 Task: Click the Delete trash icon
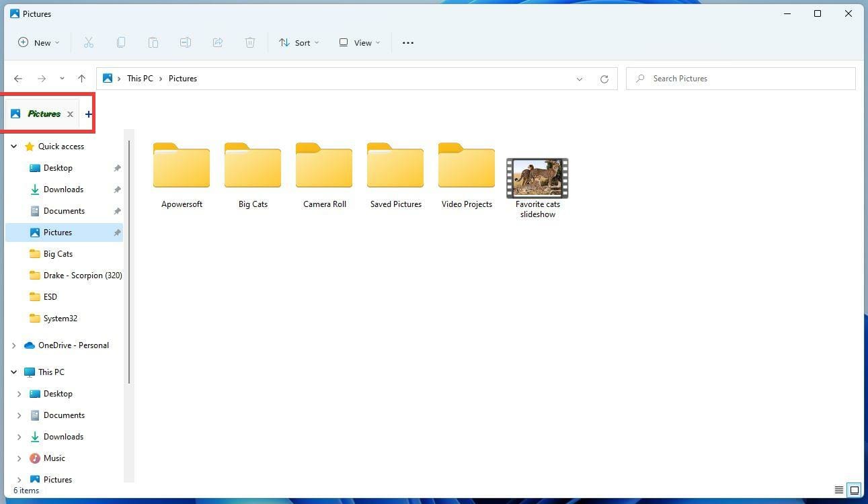pyautogui.click(x=249, y=42)
